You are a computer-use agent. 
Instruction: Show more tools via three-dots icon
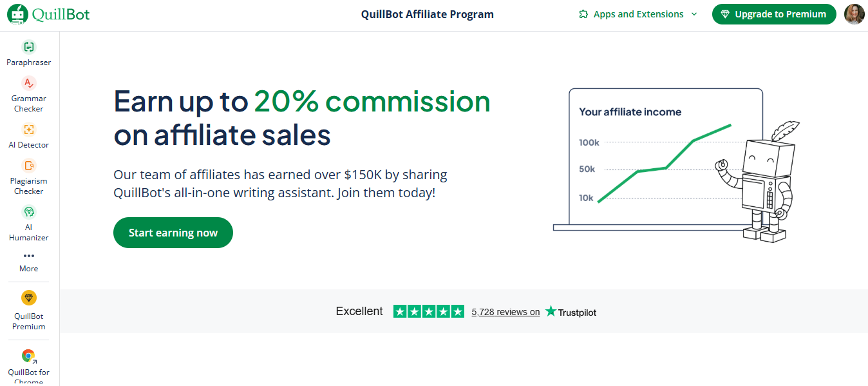(29, 256)
